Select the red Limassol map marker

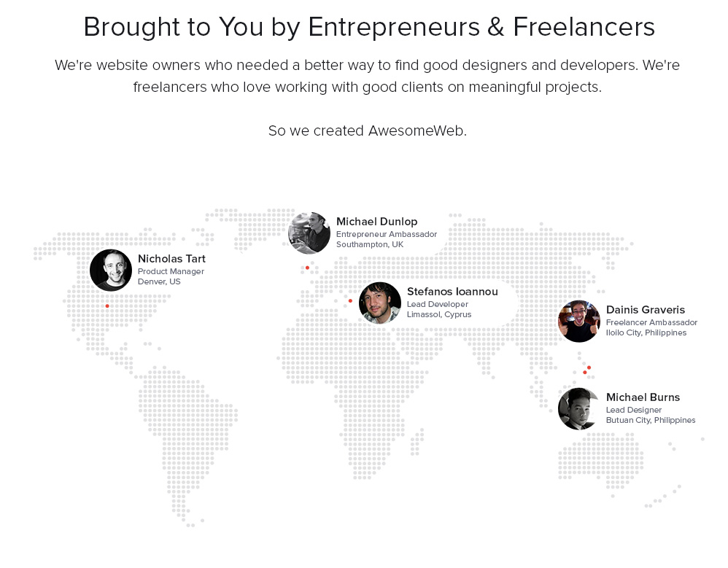coord(350,300)
